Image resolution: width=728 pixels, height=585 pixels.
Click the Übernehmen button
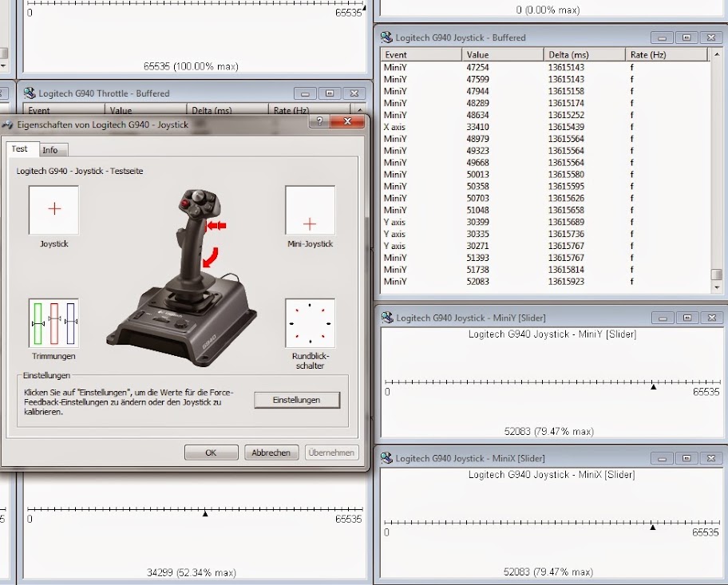331,453
